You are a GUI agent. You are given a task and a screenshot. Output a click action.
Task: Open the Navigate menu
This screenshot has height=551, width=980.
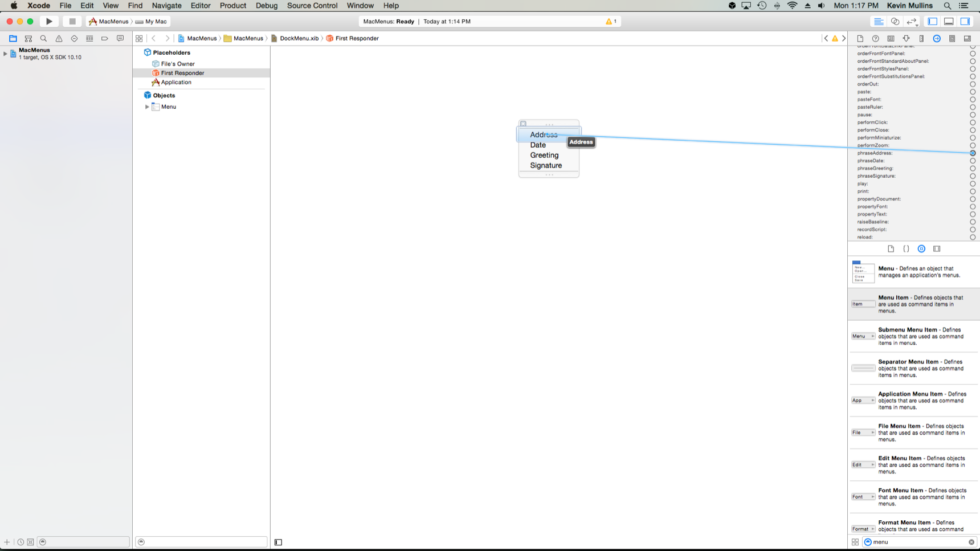(167, 6)
